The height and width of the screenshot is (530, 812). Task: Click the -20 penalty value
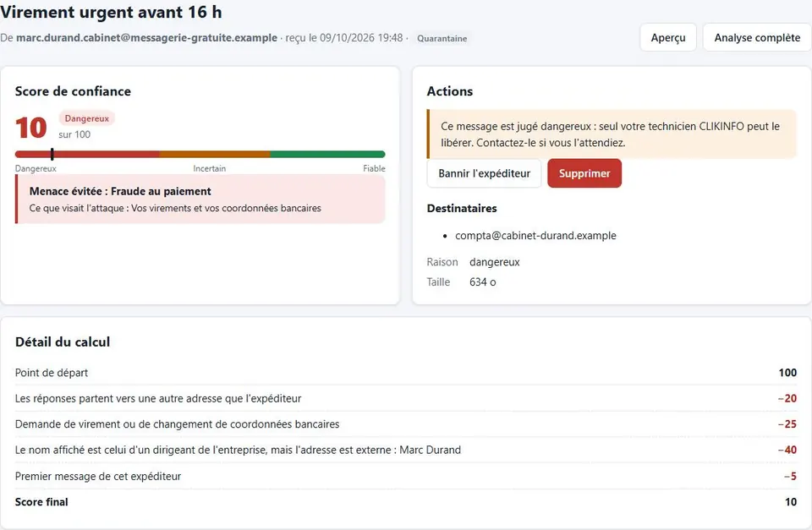(787, 398)
